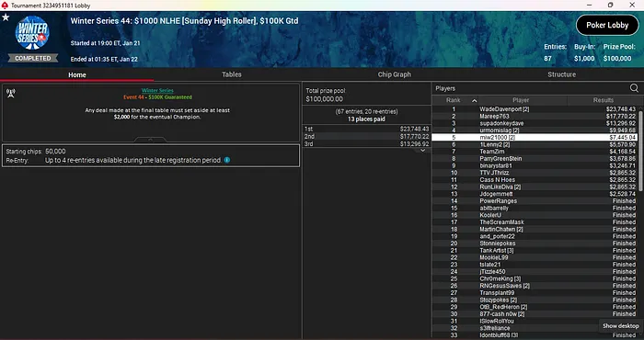The width and height of the screenshot is (644, 340).
Task: Sort by Player column header
Action: pos(521,100)
